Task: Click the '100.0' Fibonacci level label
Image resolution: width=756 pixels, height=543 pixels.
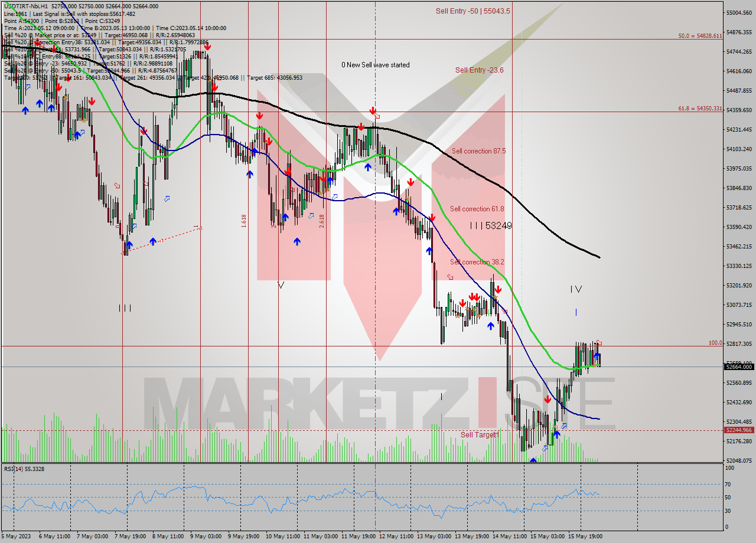Action: [715, 343]
